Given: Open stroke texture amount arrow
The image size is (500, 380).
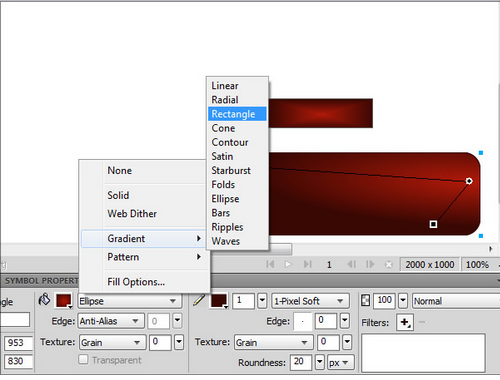Looking at the screenshot, I should [x=347, y=342].
